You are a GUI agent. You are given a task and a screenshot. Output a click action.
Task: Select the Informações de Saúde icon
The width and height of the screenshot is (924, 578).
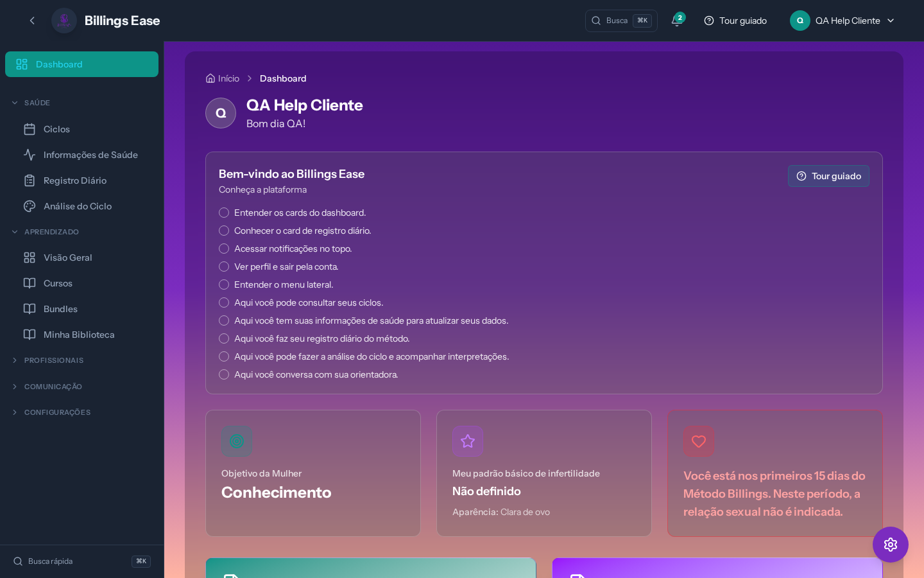(x=30, y=155)
